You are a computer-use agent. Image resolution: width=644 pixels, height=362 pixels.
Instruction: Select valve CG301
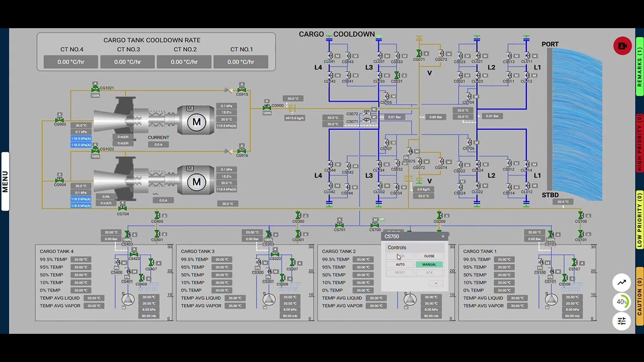click(298, 234)
